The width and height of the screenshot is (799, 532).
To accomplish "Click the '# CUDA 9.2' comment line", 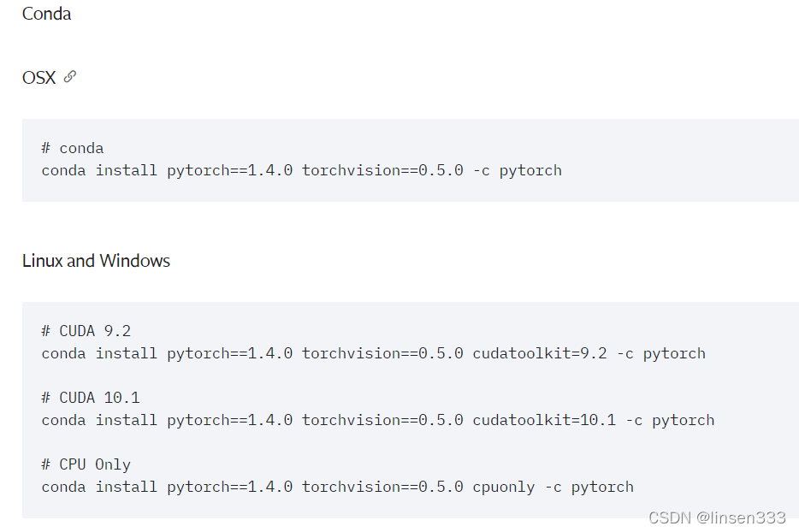I will [x=86, y=331].
